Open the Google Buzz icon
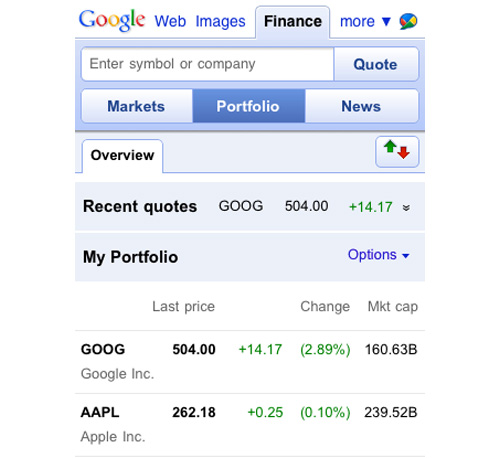This screenshot has width=500, height=458. (x=408, y=22)
